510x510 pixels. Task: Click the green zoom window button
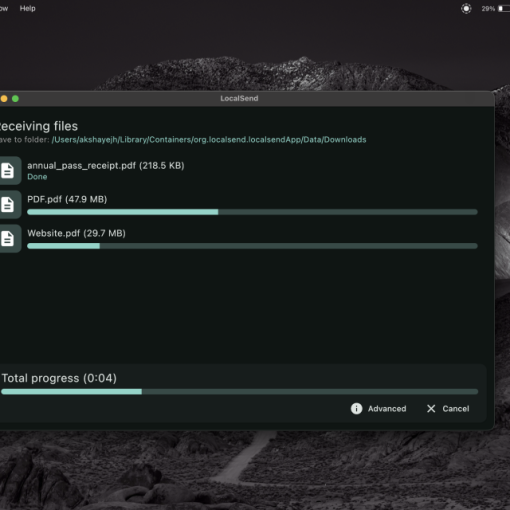click(15, 99)
